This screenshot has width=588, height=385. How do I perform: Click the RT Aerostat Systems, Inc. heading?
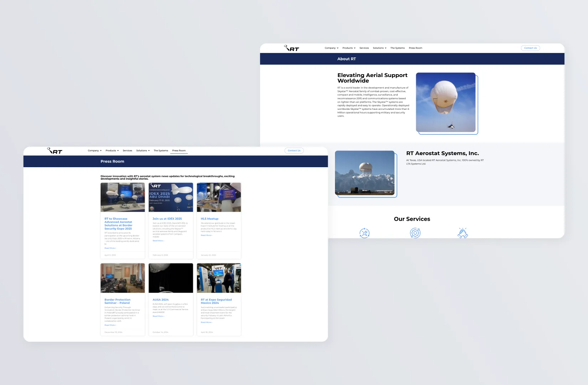443,153
